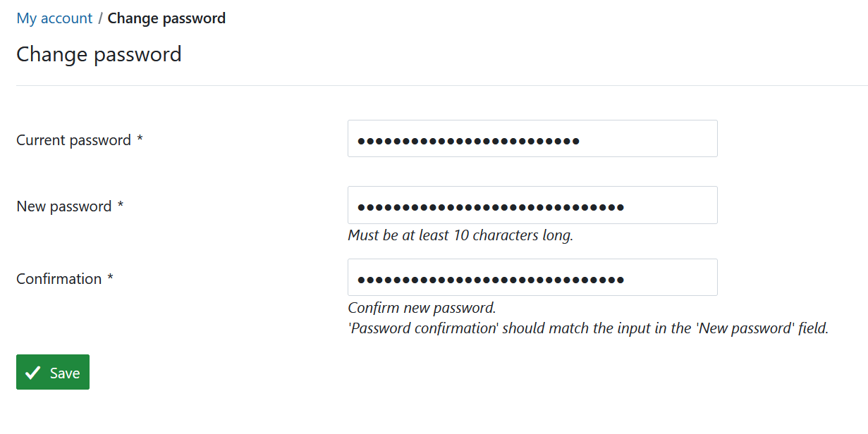Click the 'Confirm new password.' hint text
This screenshot has height=434, width=868.
click(422, 308)
